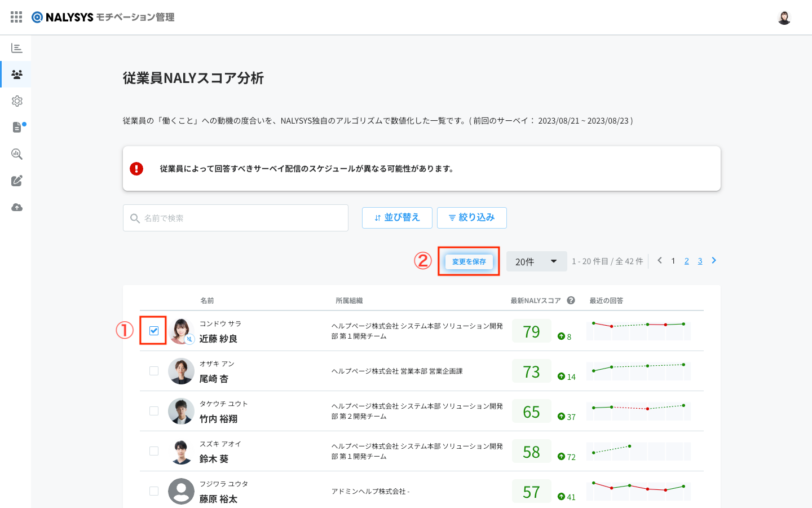Image resolution: width=812 pixels, height=508 pixels.
Task: Open the document notification sidebar icon
Action: click(x=17, y=128)
